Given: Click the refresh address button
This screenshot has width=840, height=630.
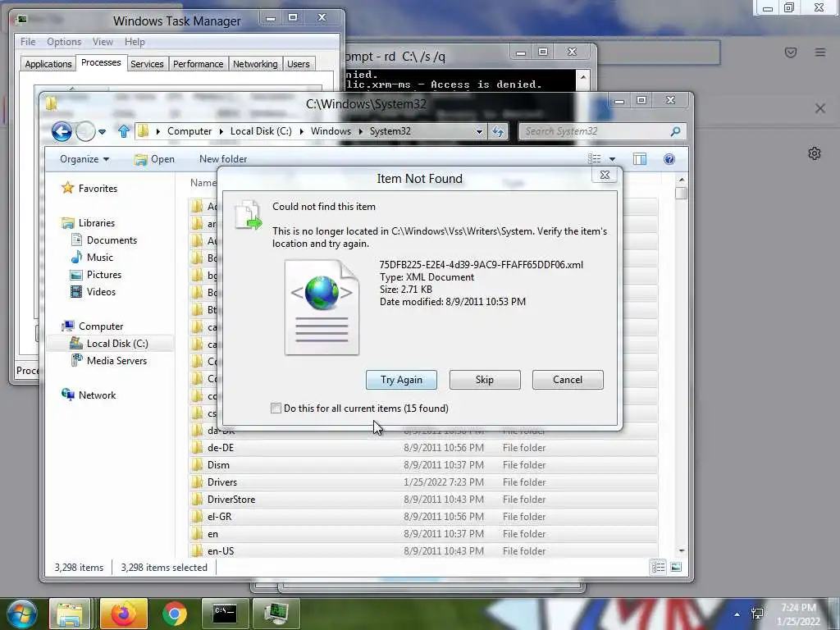Looking at the screenshot, I should tap(498, 132).
